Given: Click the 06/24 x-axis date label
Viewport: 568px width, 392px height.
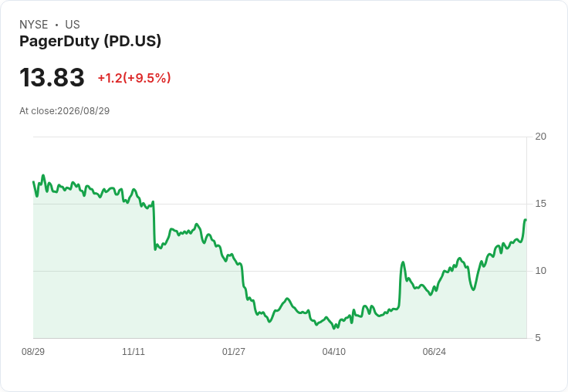Looking at the screenshot, I should click(434, 351).
